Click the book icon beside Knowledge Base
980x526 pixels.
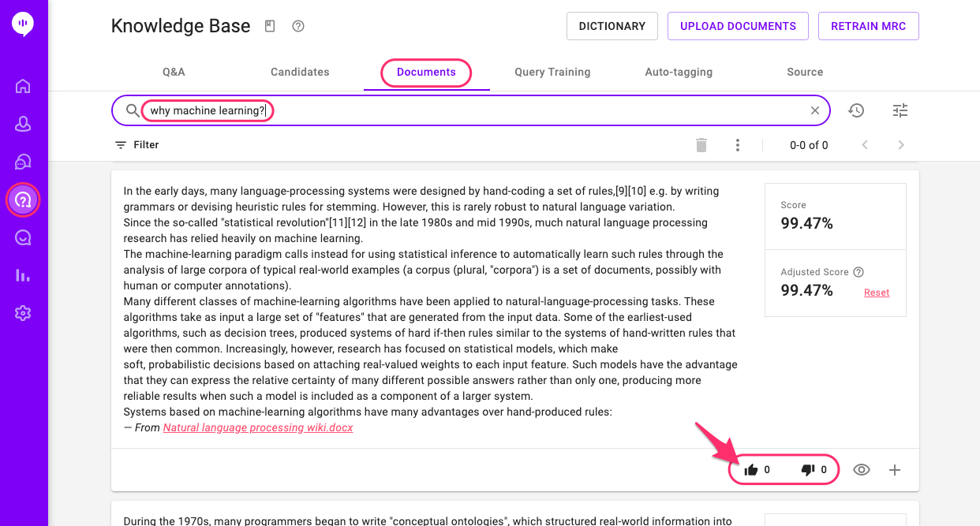(x=270, y=26)
